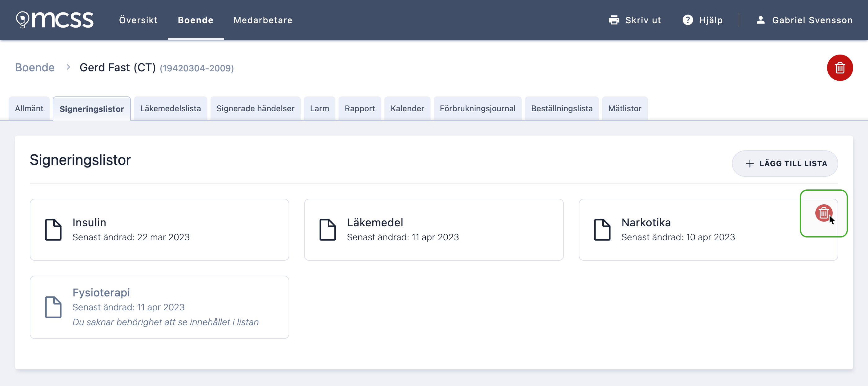Viewport: 868px width, 386px height.
Task: Open the Översikt menu item
Action: coord(138,20)
